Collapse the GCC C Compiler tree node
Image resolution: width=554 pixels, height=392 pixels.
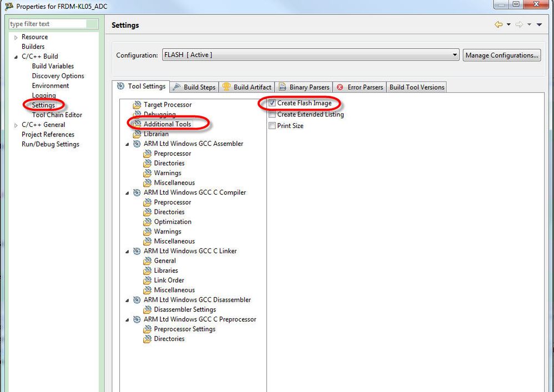[x=127, y=192]
